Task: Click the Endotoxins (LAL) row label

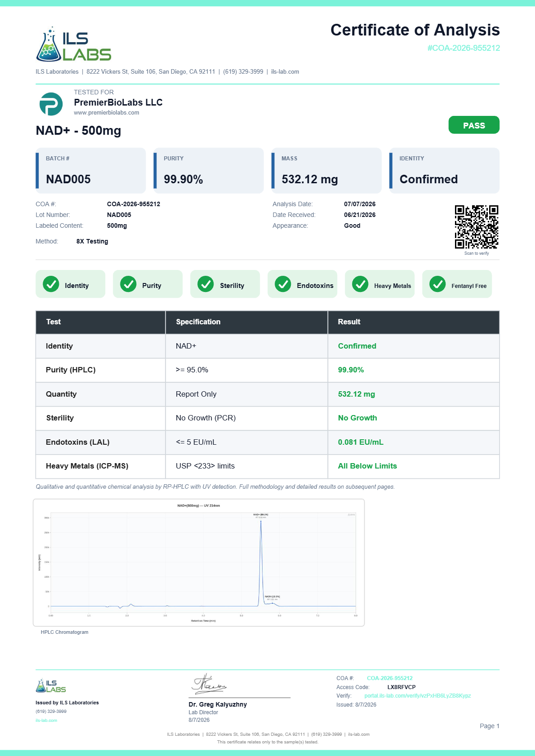Action: pos(78,442)
